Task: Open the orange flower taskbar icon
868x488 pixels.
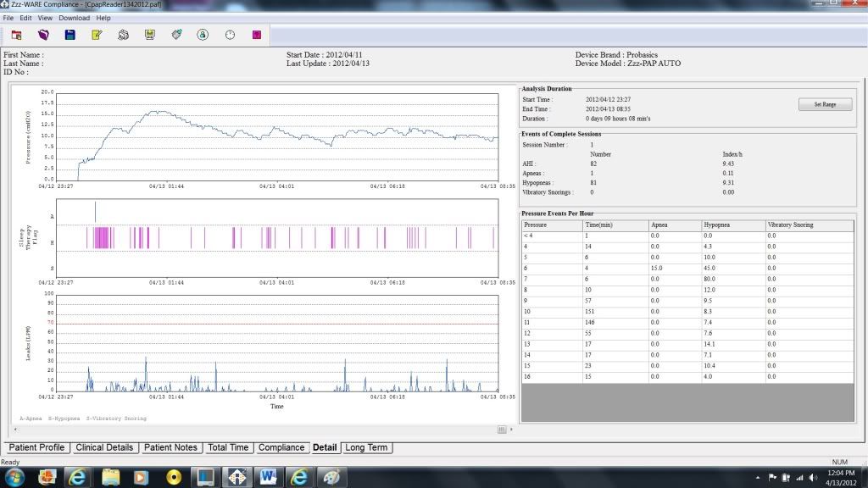Action: (x=47, y=477)
